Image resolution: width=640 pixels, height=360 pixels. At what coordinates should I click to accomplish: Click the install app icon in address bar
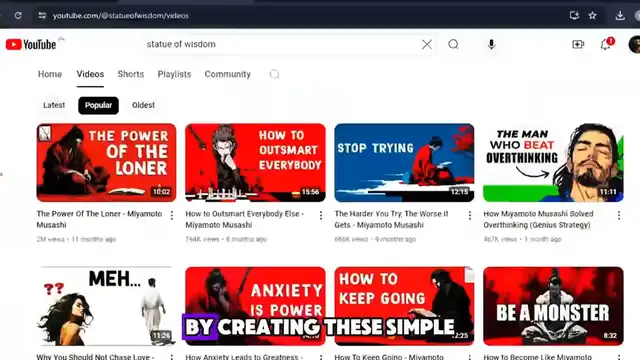pyautogui.click(x=574, y=16)
